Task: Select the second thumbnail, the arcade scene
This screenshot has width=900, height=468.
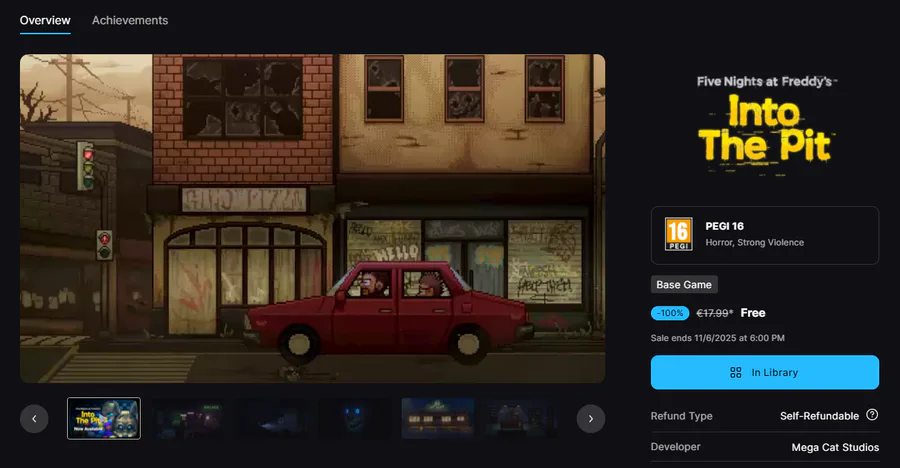Action: click(x=188, y=419)
